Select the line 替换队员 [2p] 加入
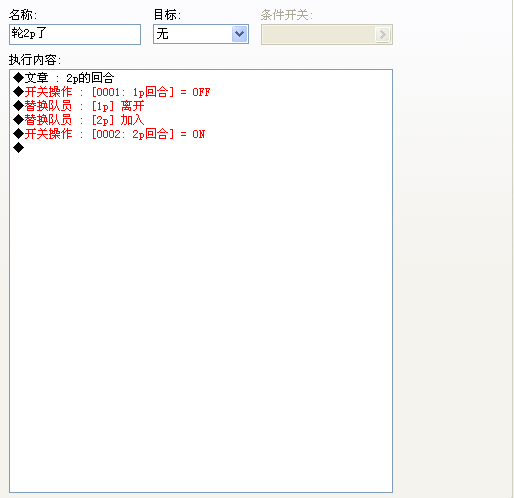The width and height of the screenshot is (514, 498). coord(79,120)
